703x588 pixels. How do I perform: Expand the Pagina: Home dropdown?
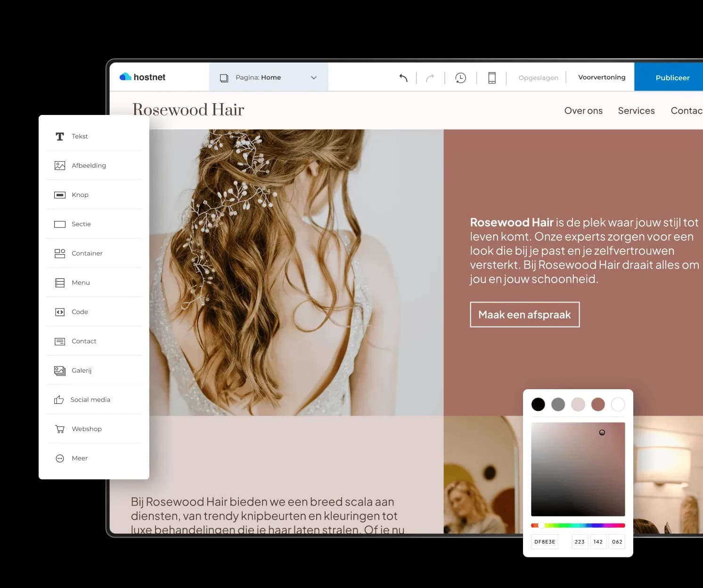[x=269, y=77]
